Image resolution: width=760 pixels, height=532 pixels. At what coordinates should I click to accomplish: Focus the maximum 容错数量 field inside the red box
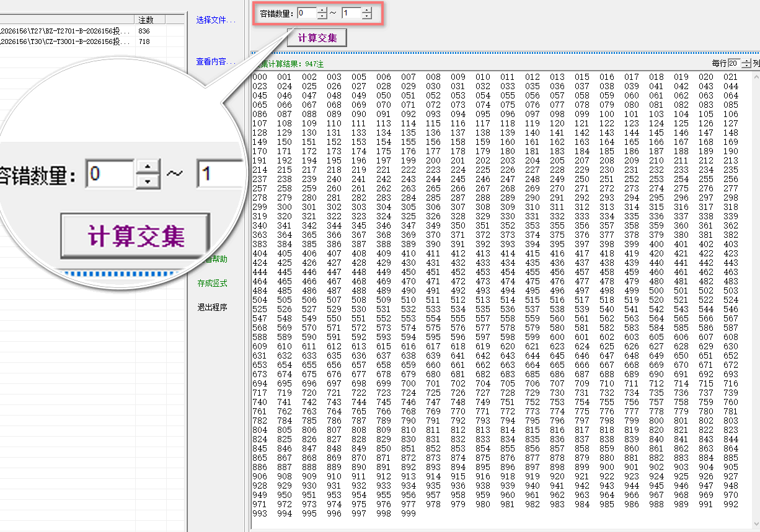click(x=352, y=12)
